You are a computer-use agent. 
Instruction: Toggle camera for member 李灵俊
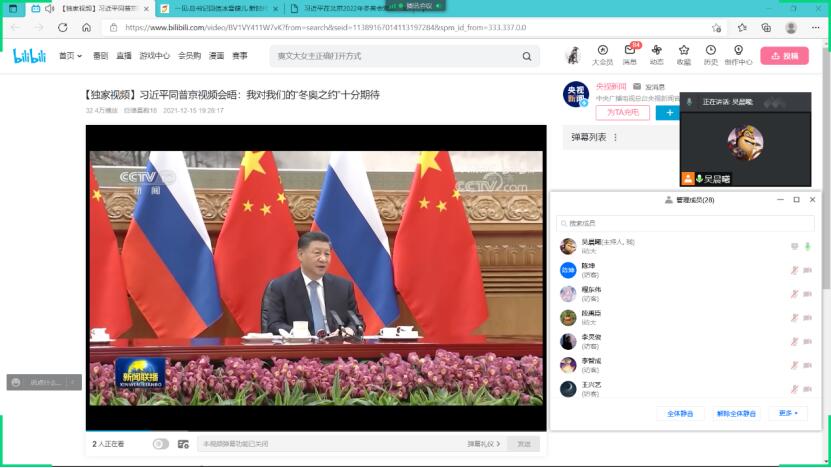pyautogui.click(x=807, y=341)
